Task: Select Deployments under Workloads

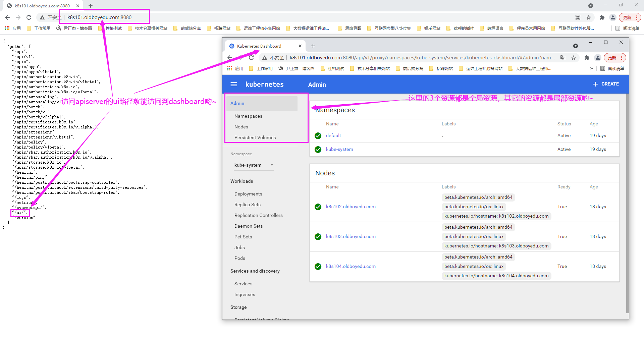Action: (248, 194)
